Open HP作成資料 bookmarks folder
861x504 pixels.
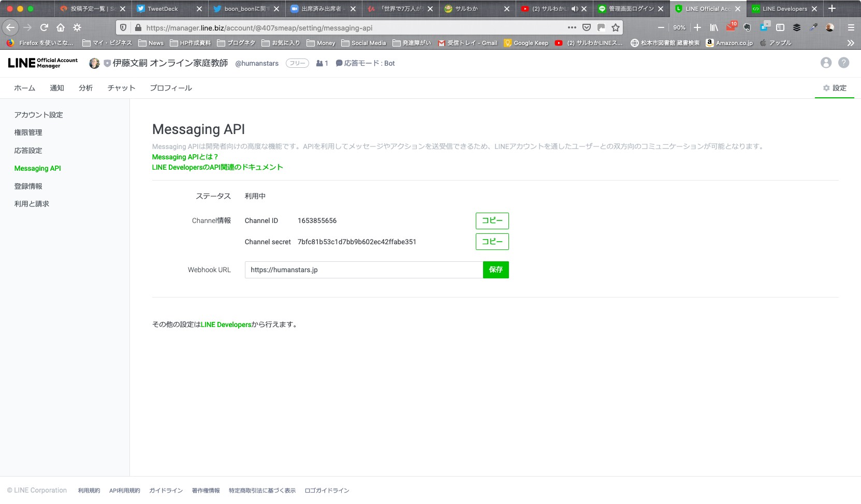pyautogui.click(x=190, y=43)
